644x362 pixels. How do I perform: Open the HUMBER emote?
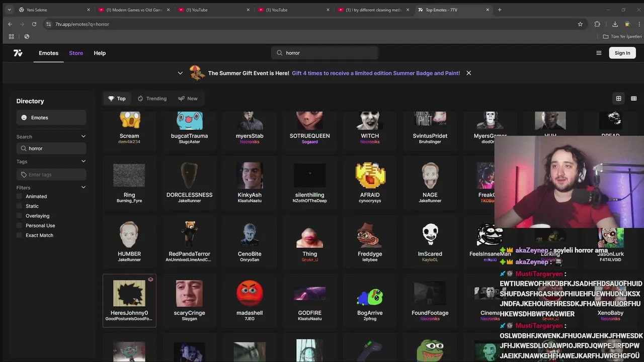[x=129, y=242]
